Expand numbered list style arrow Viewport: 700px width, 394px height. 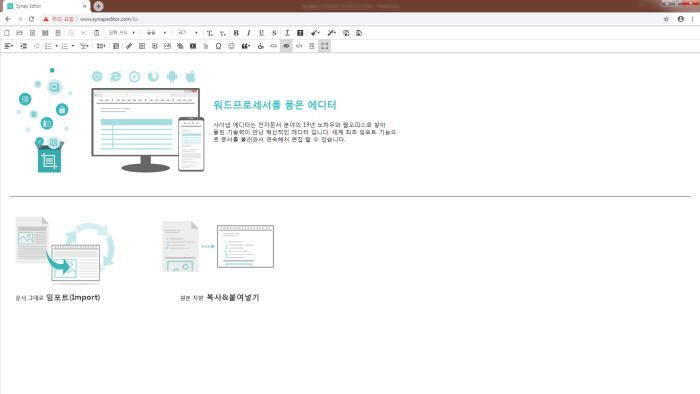73,46
